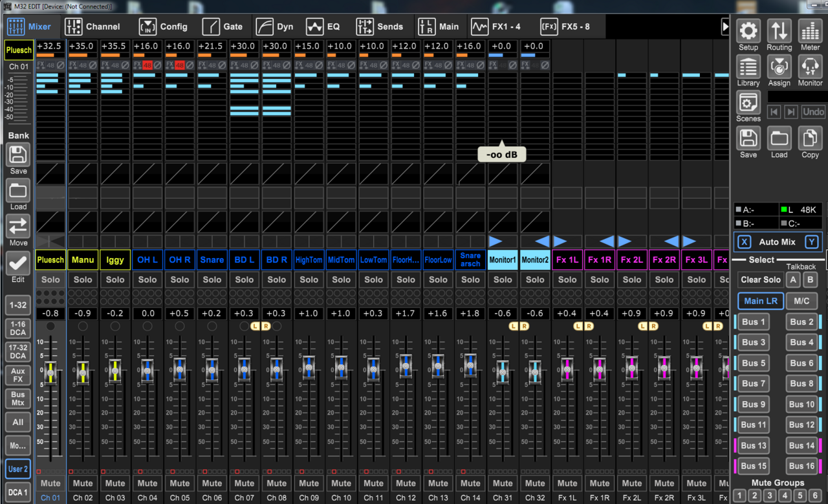Toggle 48V phantom power on Pluesch channel

(x=50, y=65)
